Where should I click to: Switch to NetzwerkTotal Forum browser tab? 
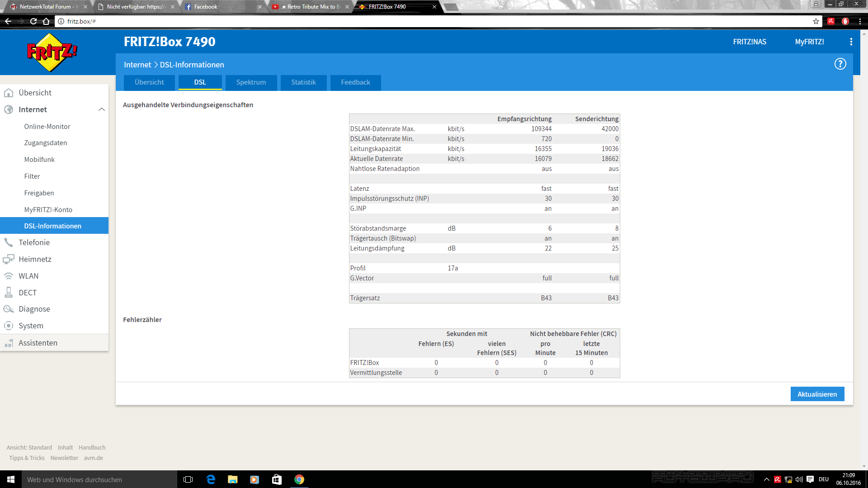click(47, 7)
